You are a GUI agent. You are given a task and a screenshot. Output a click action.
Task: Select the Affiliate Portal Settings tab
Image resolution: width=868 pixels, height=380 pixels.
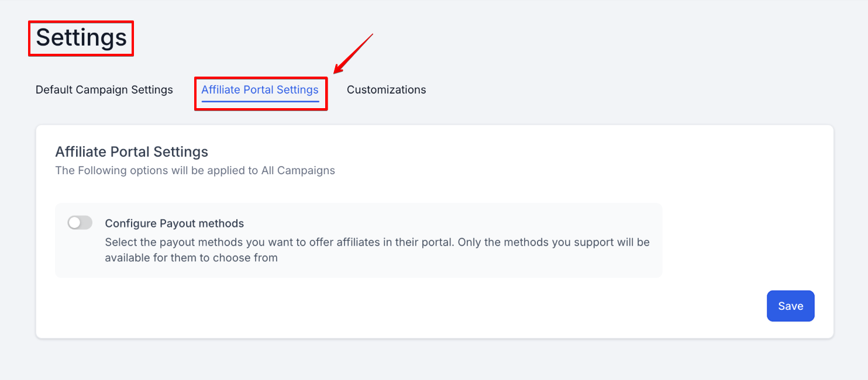[x=260, y=89]
